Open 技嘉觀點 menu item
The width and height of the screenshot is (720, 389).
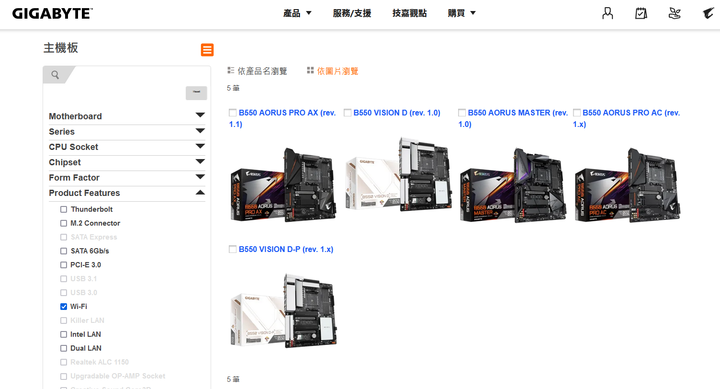point(410,13)
